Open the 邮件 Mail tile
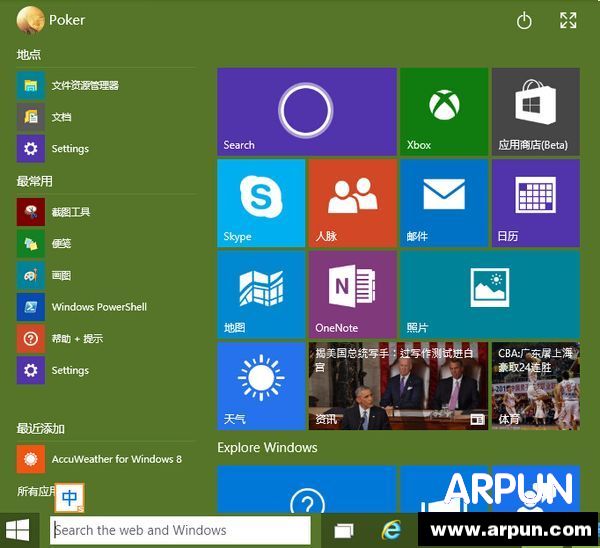The image size is (600, 548). [444, 203]
